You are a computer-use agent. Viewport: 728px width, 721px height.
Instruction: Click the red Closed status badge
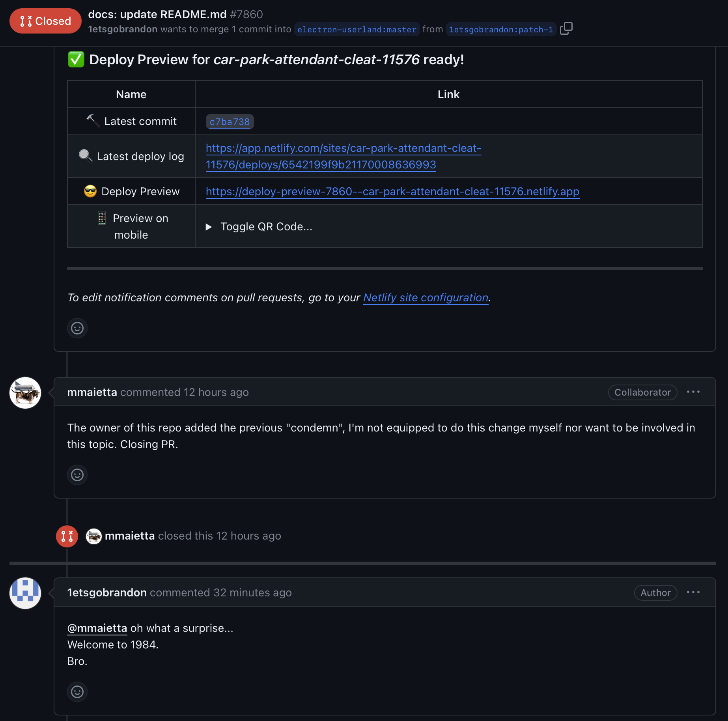45,21
